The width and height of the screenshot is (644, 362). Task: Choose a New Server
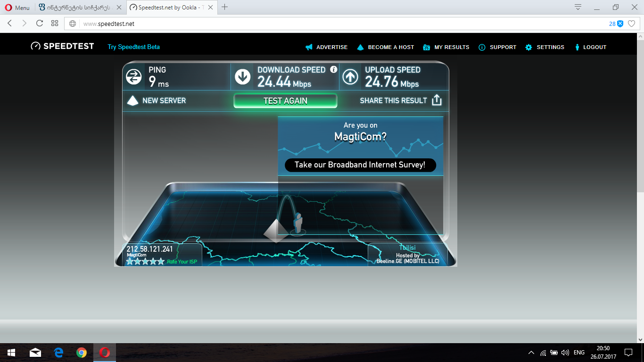157,100
